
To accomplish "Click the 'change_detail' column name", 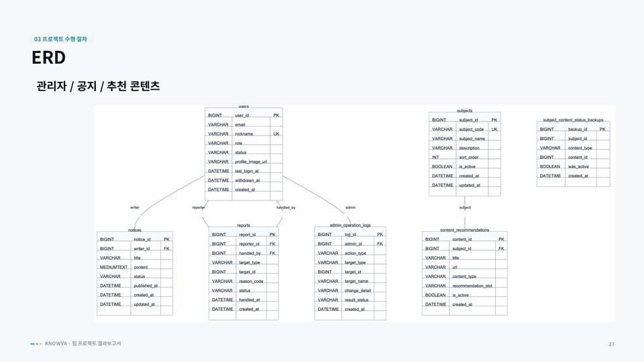I will (x=358, y=290).
